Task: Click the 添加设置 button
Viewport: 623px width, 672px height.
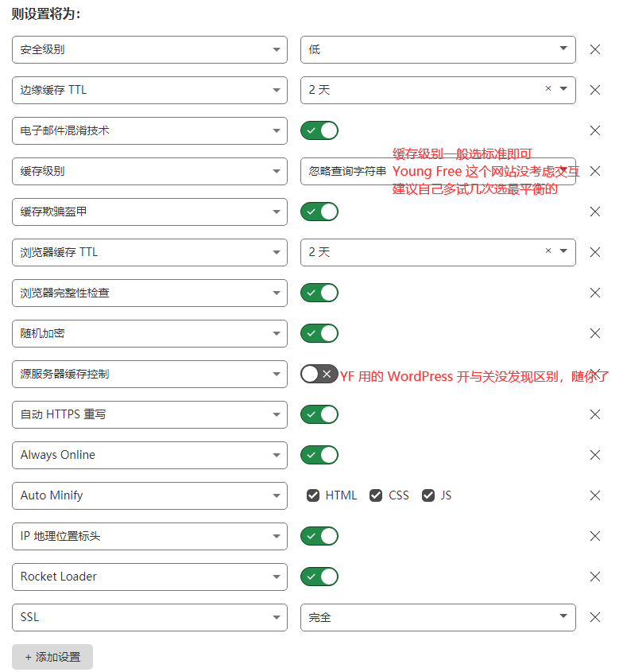Action: point(52,657)
